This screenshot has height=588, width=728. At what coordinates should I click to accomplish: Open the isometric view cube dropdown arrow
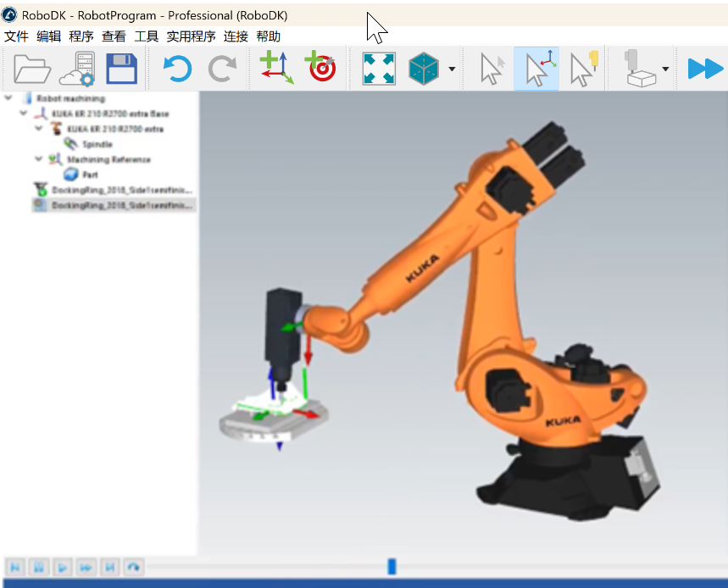(x=453, y=69)
